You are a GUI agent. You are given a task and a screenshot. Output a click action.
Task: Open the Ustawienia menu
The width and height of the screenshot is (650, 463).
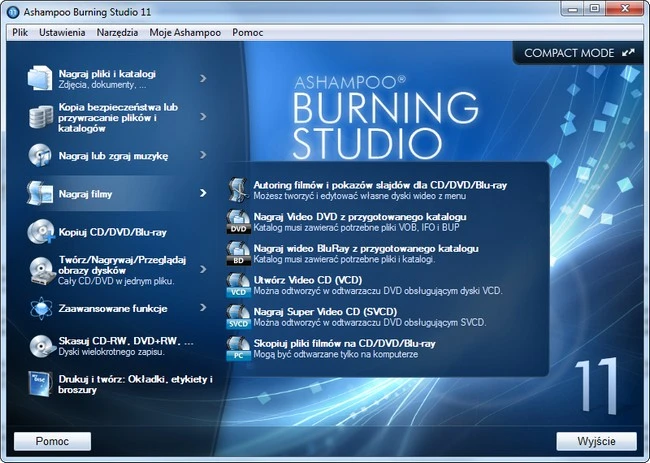tap(62, 32)
